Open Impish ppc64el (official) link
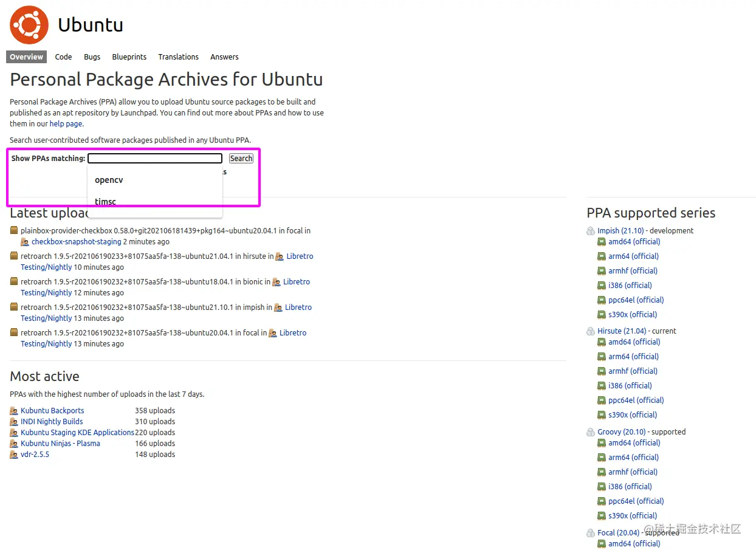The image size is (756, 550). click(636, 300)
